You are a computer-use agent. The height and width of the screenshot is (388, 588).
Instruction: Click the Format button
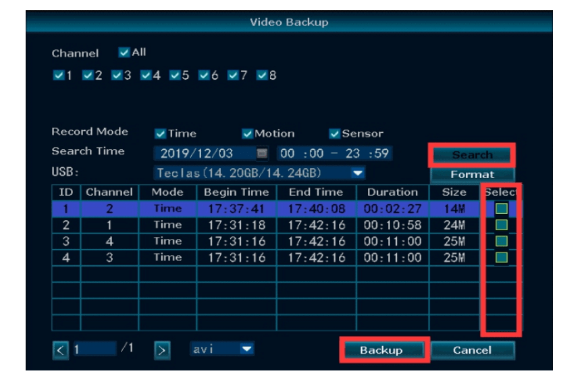(472, 174)
